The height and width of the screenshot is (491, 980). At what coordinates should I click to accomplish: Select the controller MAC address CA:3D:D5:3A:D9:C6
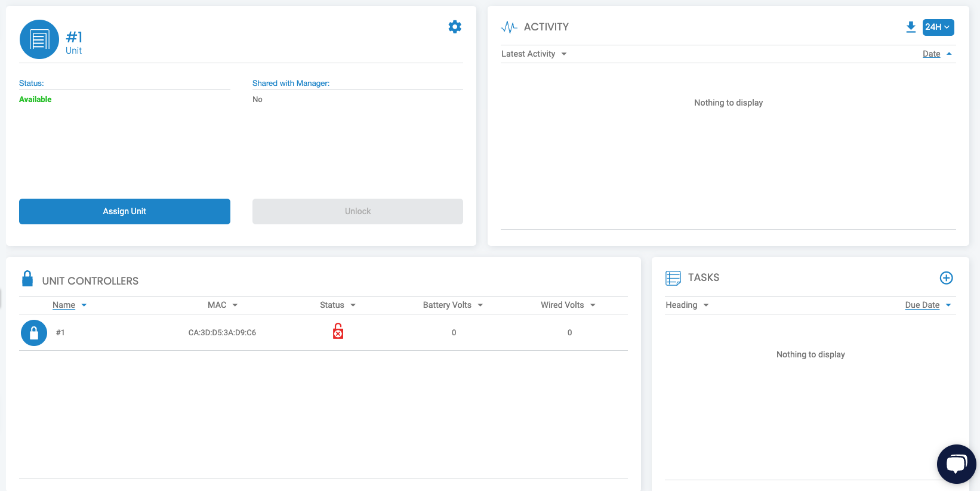tap(222, 333)
